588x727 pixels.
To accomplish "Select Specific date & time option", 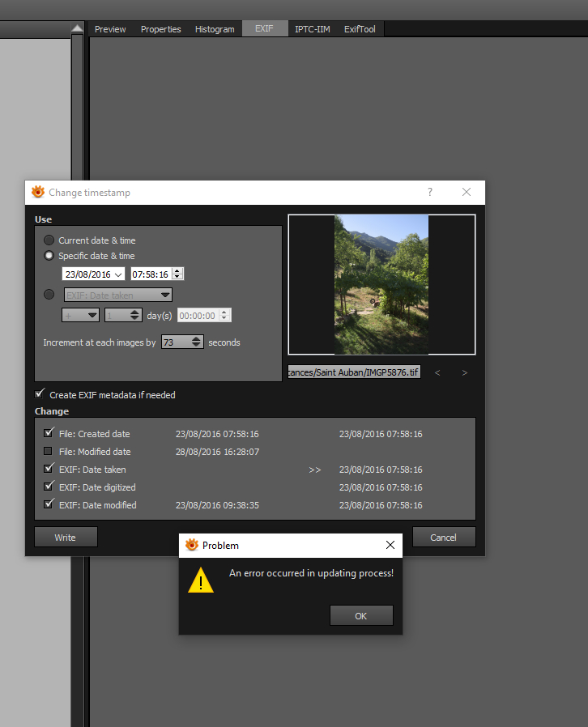I will [x=49, y=256].
